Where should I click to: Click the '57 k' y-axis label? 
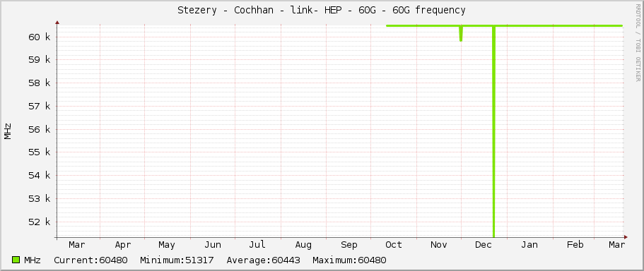pyautogui.click(x=40, y=106)
